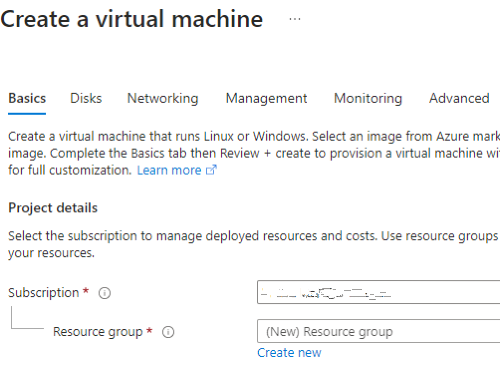Screen dimensions: 500x366
Task: Select the Basics tab
Action: point(27,99)
